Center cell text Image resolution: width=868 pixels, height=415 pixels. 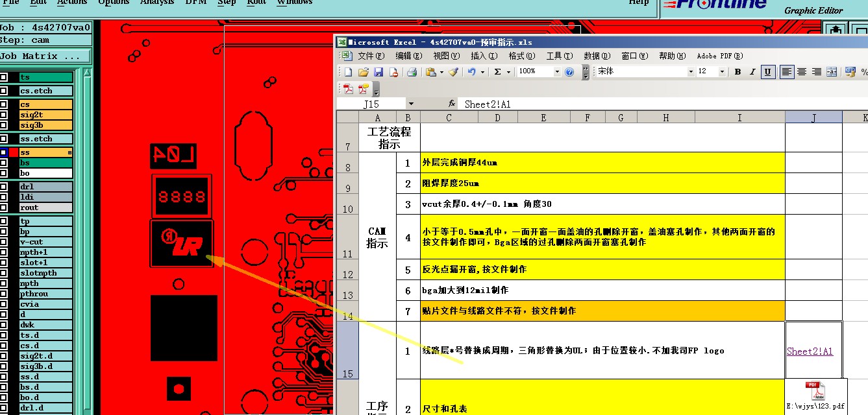point(802,72)
